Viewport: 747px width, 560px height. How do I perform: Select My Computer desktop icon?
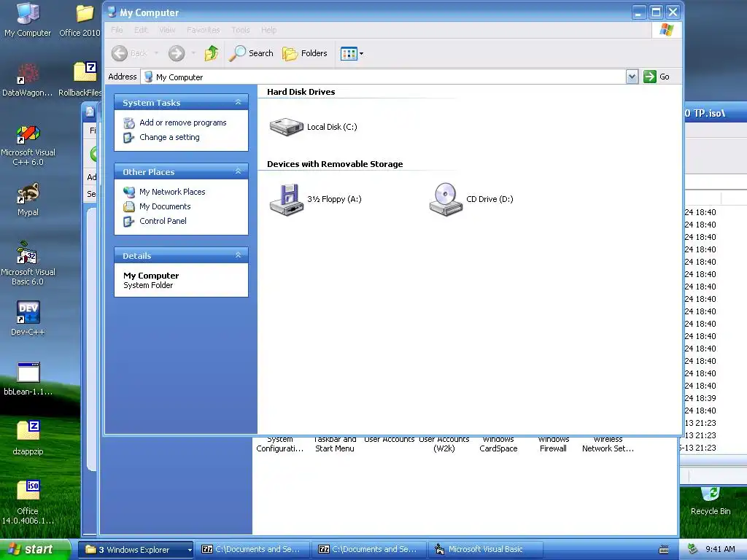click(x=28, y=20)
